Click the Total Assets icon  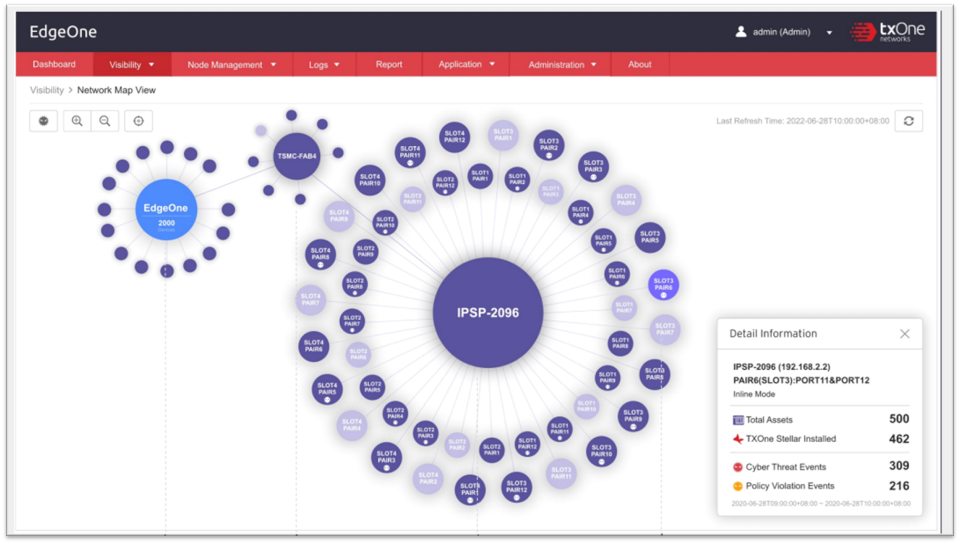(738, 420)
